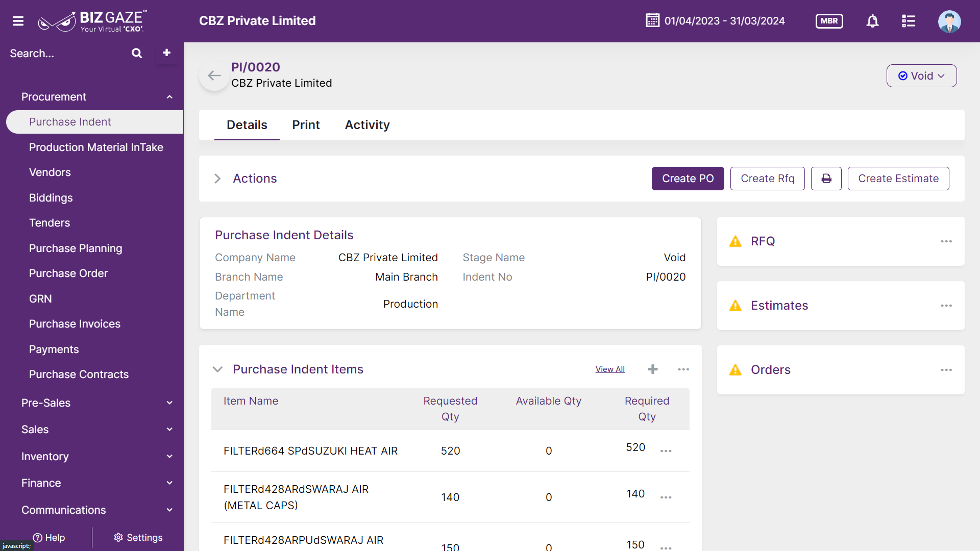
Task: Expand the Communications menu section
Action: pyautogui.click(x=169, y=510)
